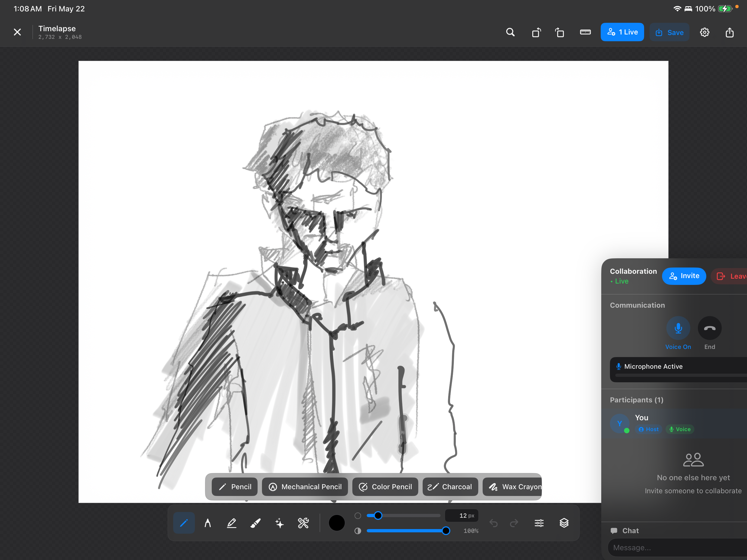
Task: Select the ink pen nib tool
Action: click(208, 523)
